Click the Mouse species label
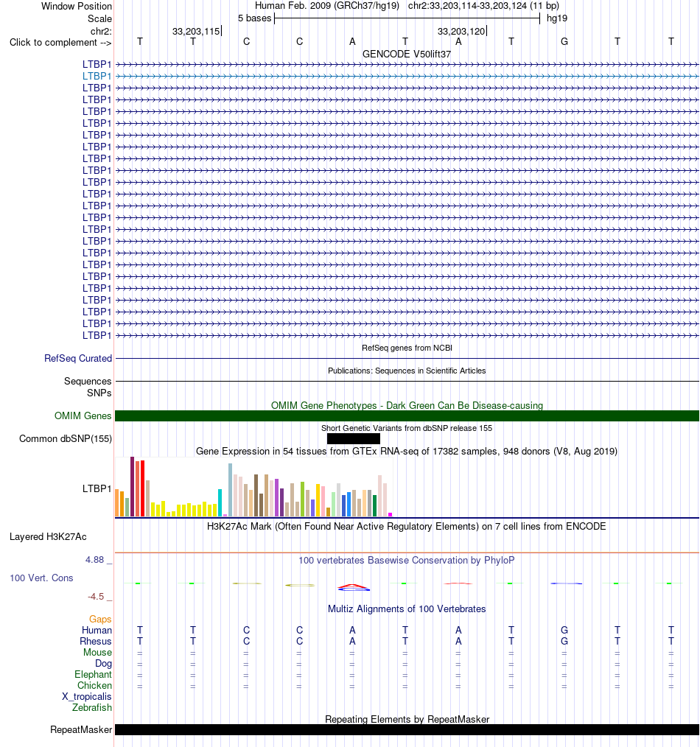Image resolution: width=700 pixels, height=747 pixels. 98,652
